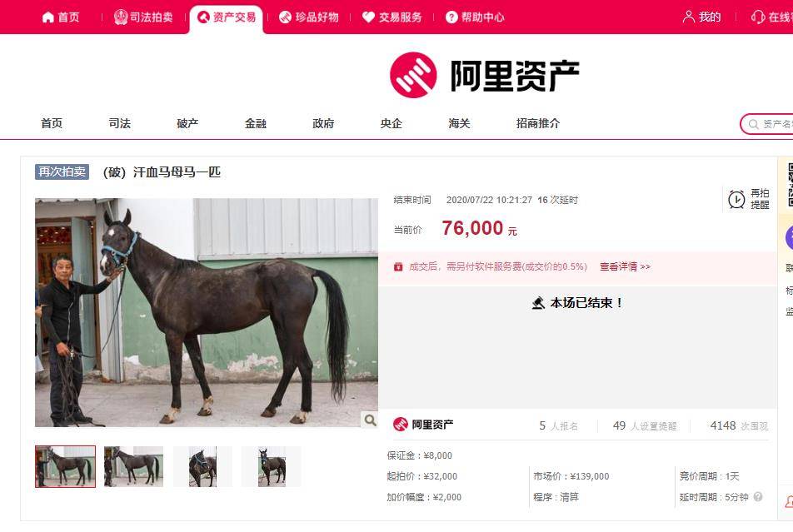793x532 pixels.
Task: Click the heart icon beside 交易服务
Action: [368, 17]
